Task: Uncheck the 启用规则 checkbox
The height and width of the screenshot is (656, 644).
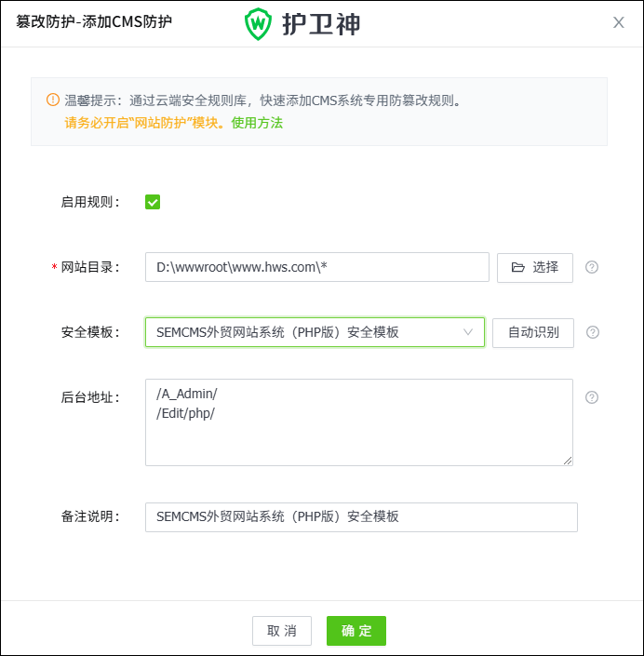Action: [153, 202]
